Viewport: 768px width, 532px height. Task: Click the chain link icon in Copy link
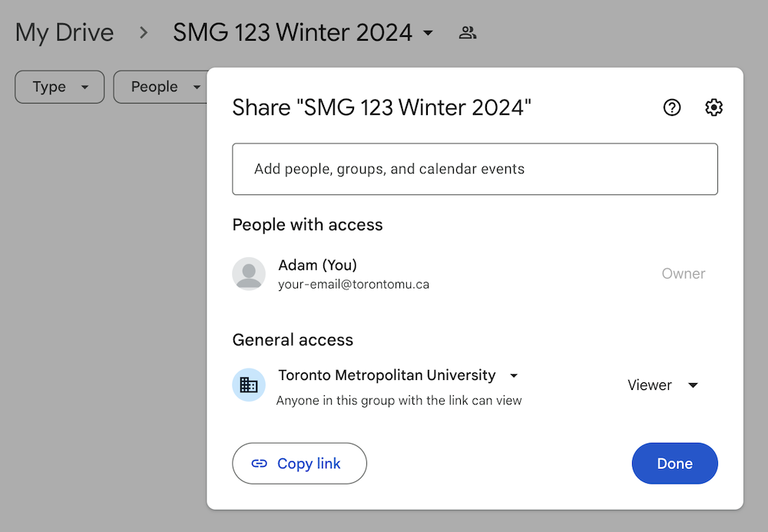(260, 464)
